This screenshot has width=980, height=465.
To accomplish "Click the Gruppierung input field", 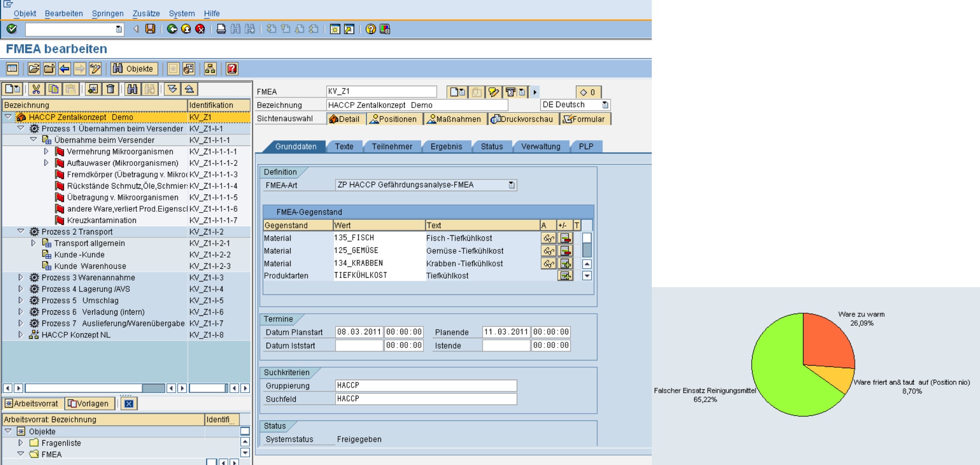I will click(426, 386).
